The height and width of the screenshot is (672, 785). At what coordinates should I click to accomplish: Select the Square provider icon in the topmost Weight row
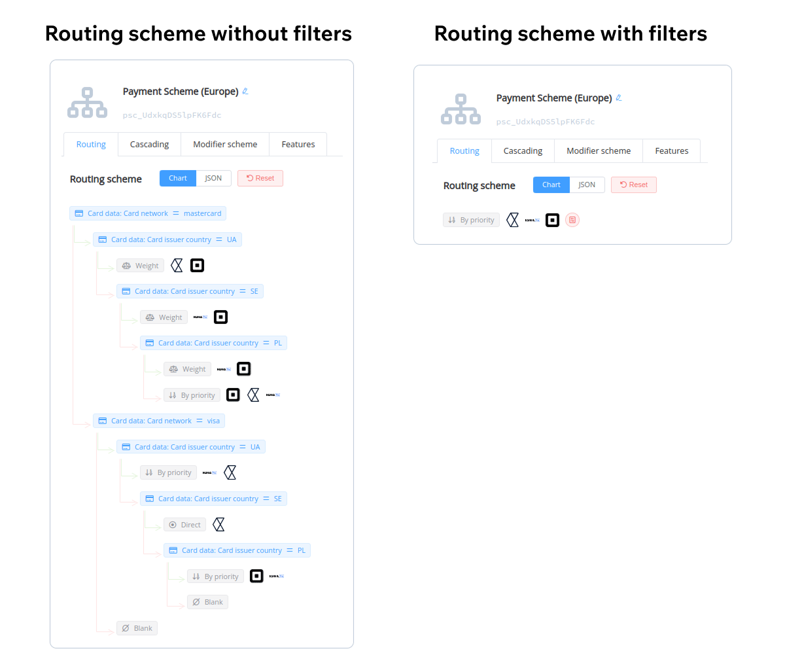pos(197,265)
